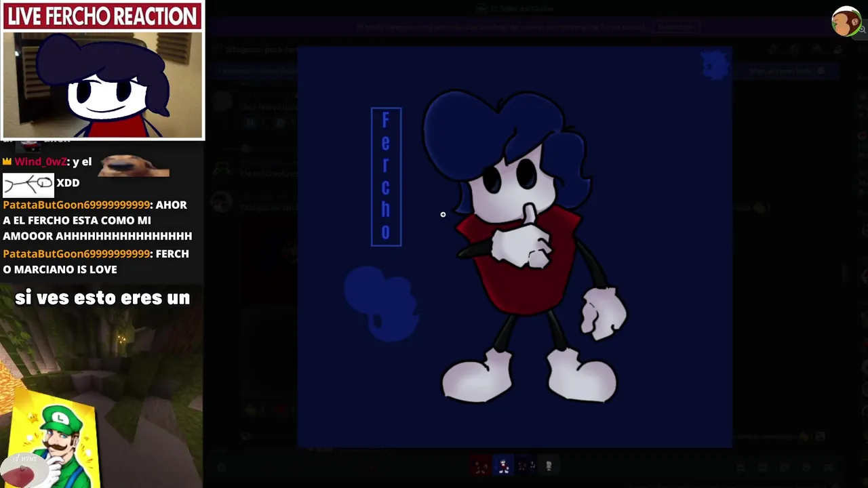Click the Luigi sticker image at bottom left
This screenshot has height=488, width=868.
pos(56,441)
